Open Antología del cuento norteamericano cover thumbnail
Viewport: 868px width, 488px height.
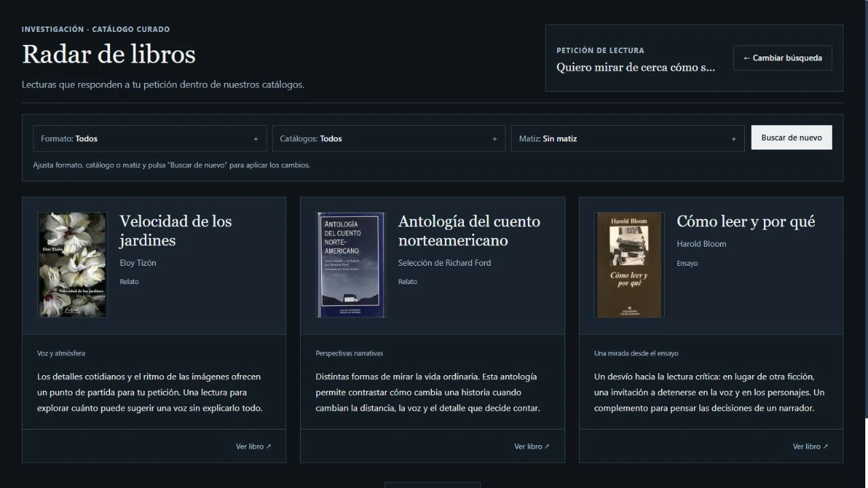(351, 264)
